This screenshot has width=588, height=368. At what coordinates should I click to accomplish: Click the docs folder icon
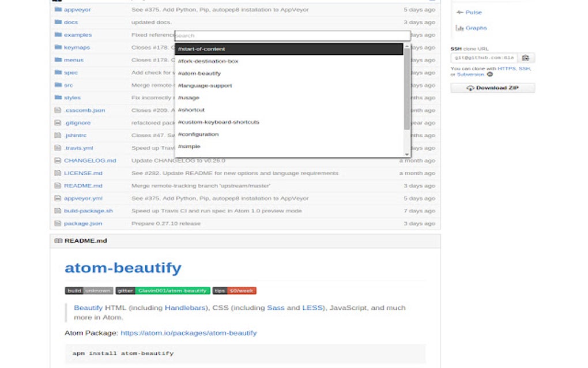tap(58, 22)
